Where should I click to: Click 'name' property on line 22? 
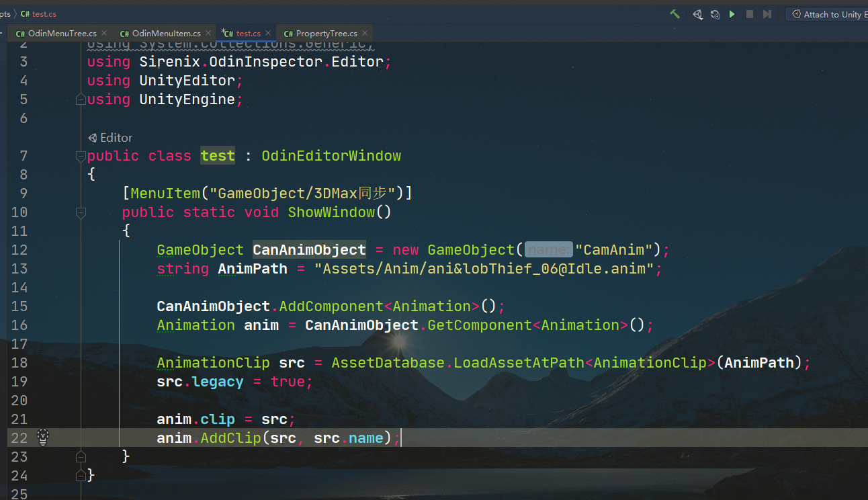click(x=366, y=438)
